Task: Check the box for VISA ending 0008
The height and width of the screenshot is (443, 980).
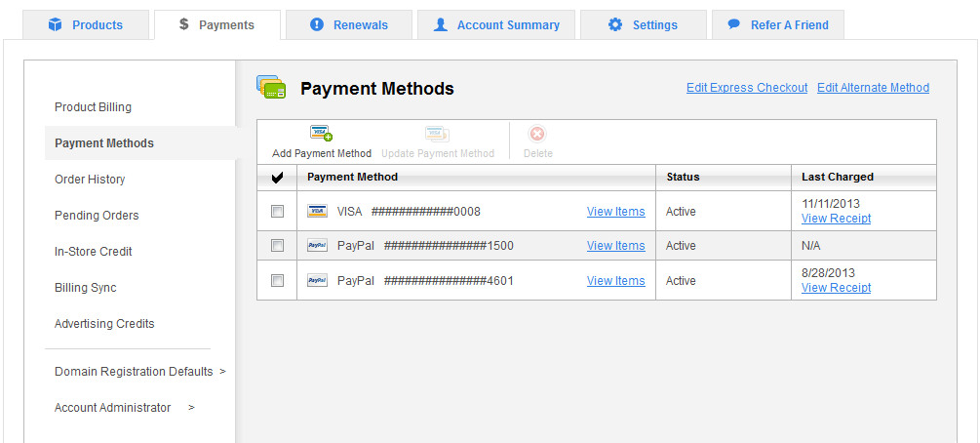Action: pyautogui.click(x=277, y=211)
